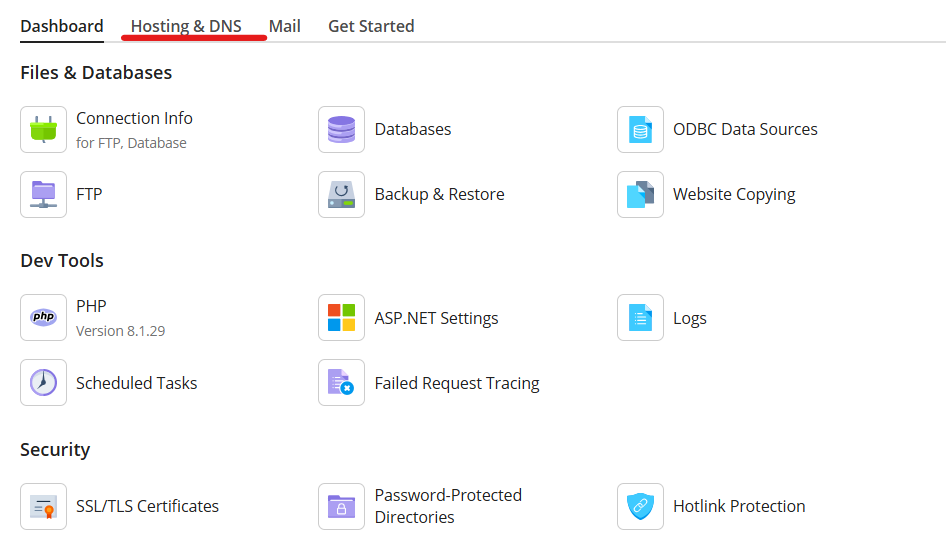Click the 'Files & Databases' heading
This screenshot has width=947, height=557.
click(x=96, y=72)
